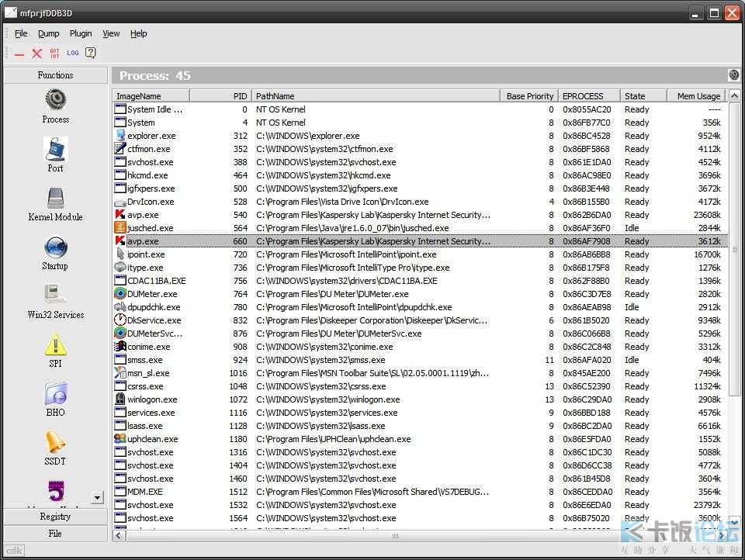Viewport: 745px width, 560px height.
Task: Sort by the State column header
Action: (644, 96)
